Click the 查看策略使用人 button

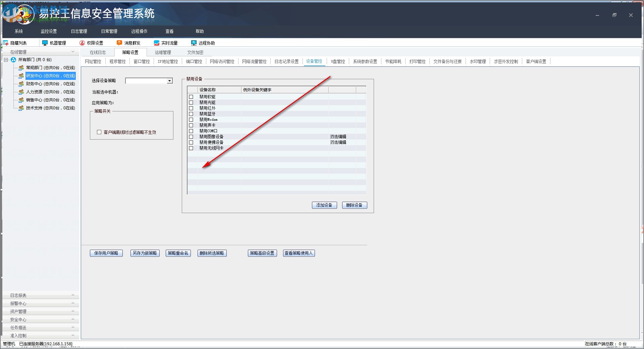coord(299,253)
